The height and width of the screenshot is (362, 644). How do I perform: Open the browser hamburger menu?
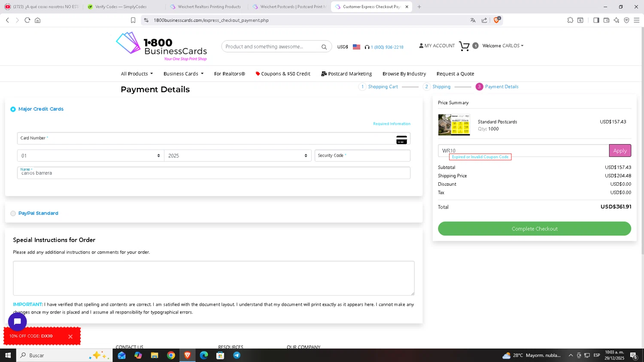[x=637, y=20]
